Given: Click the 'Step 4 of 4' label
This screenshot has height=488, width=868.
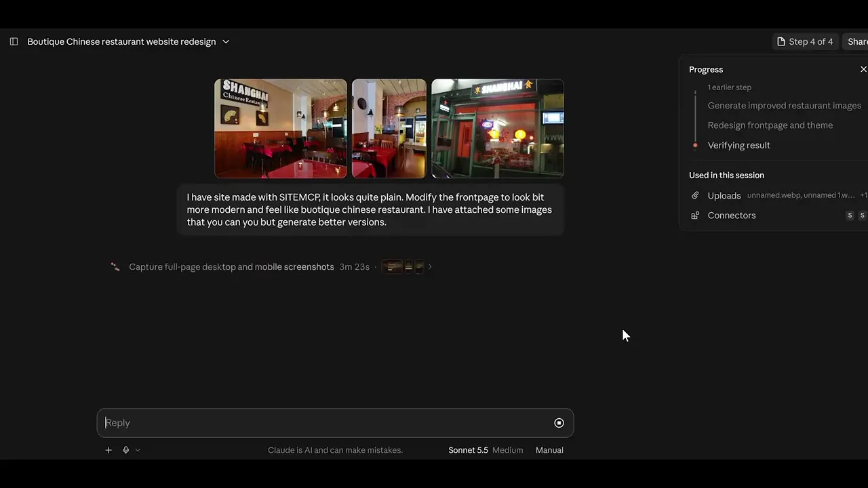Looking at the screenshot, I should click(810, 41).
